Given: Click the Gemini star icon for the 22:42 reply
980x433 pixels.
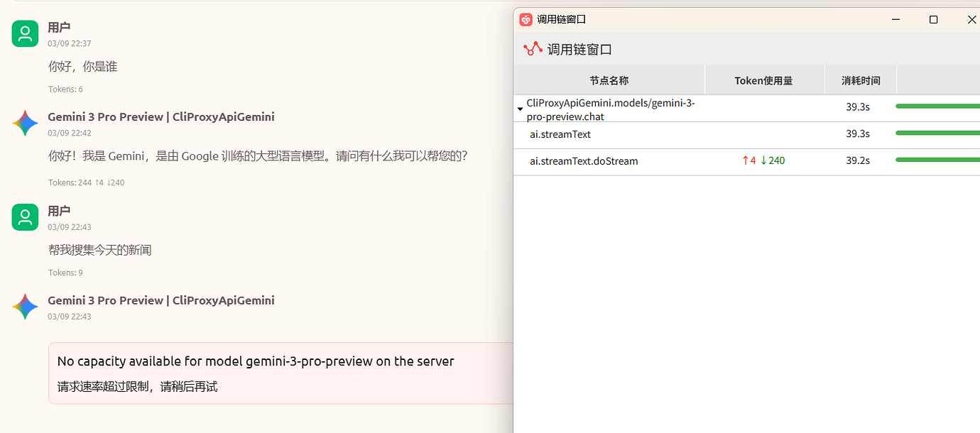Looking at the screenshot, I should point(25,124).
